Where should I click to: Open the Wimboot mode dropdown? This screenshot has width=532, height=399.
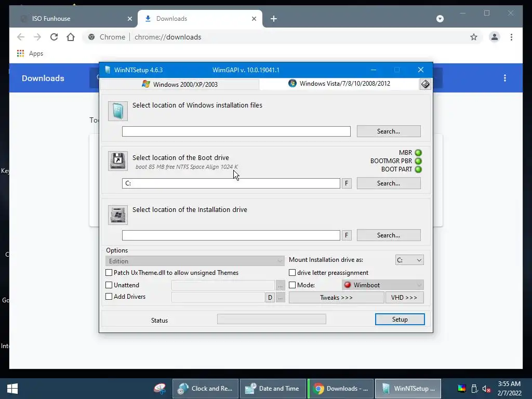pyautogui.click(x=383, y=285)
